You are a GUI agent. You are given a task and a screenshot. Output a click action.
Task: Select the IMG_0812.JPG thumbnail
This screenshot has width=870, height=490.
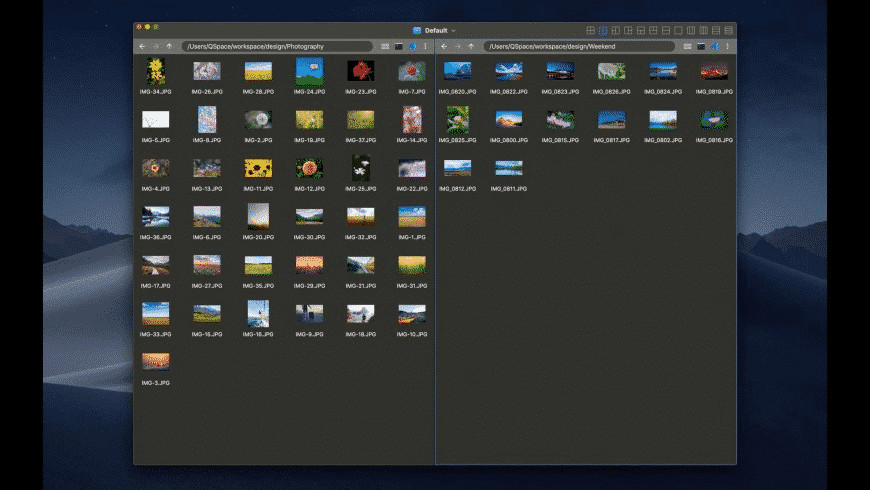click(457, 168)
